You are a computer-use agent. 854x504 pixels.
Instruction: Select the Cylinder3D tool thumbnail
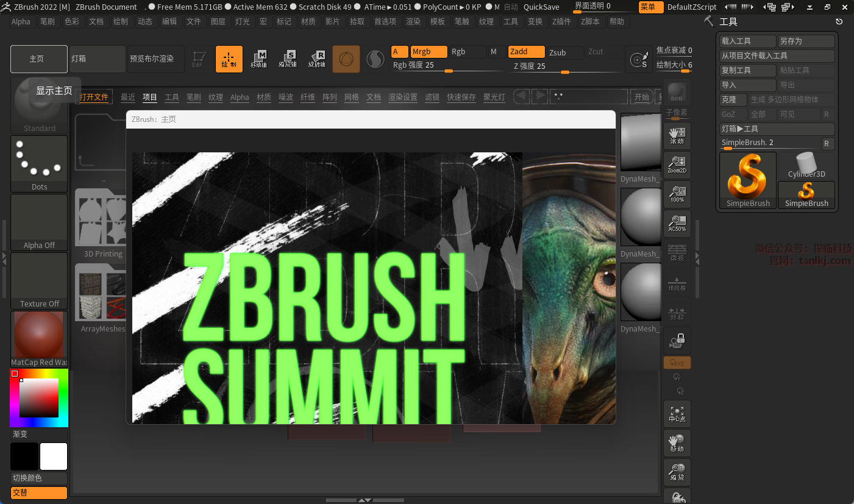(806, 165)
